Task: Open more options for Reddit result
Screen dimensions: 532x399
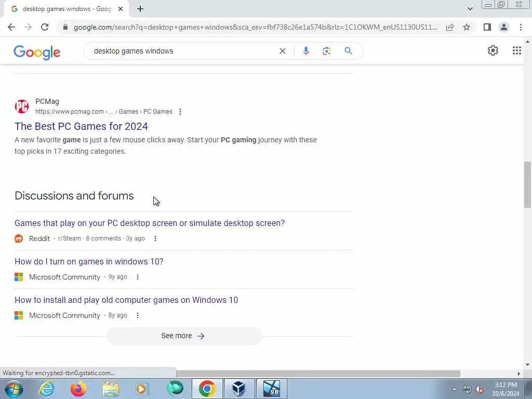Action: 155,238
